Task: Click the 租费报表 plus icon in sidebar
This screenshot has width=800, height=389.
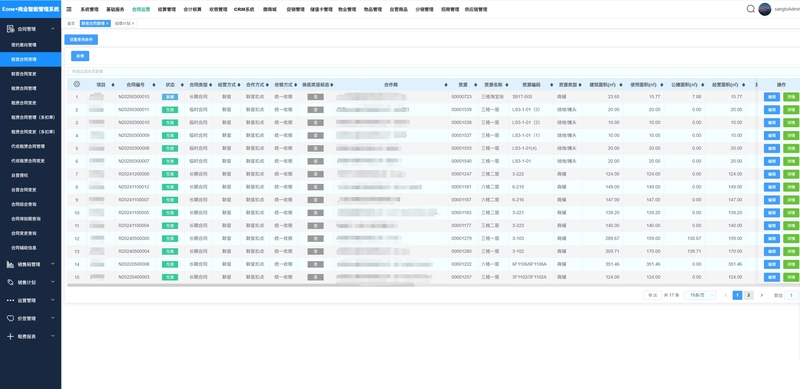Action: coord(10,336)
